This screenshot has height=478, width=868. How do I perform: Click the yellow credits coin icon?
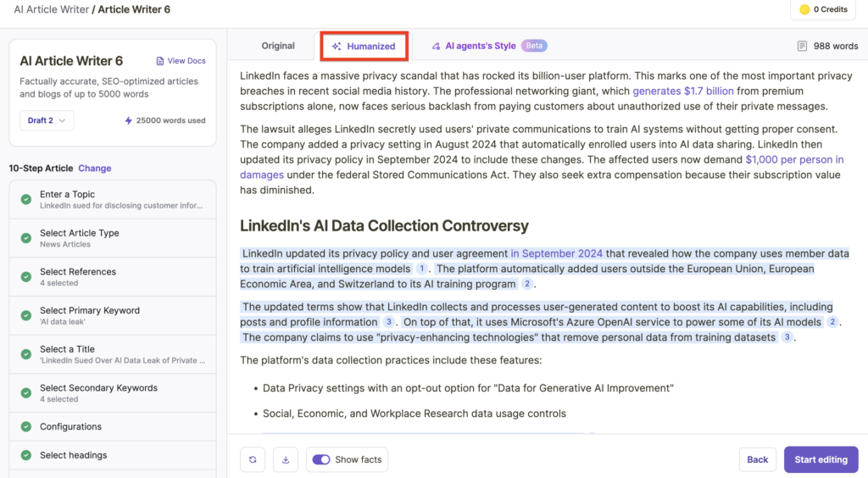[804, 9]
